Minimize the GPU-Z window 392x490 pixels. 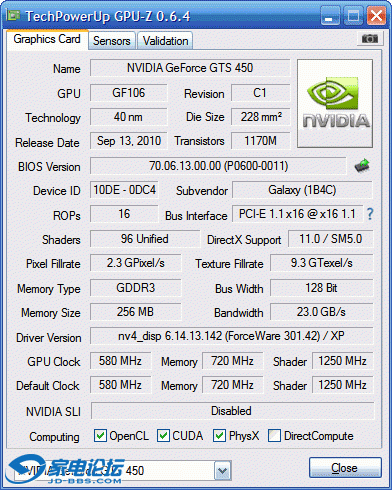pos(330,15)
